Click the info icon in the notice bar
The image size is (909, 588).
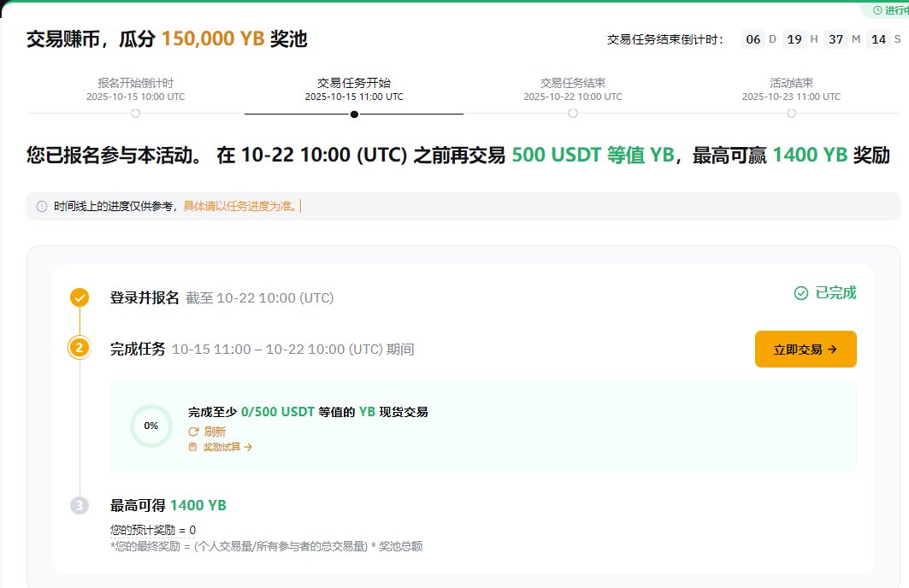coord(42,206)
